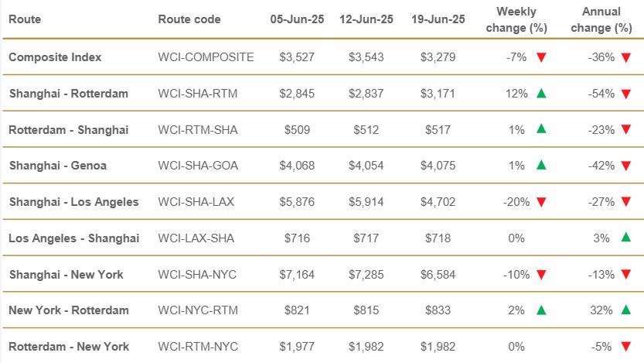Screen dimensions: 644x363
Task: Click the Composite Index weekly red down arrow
Action: tap(541, 57)
